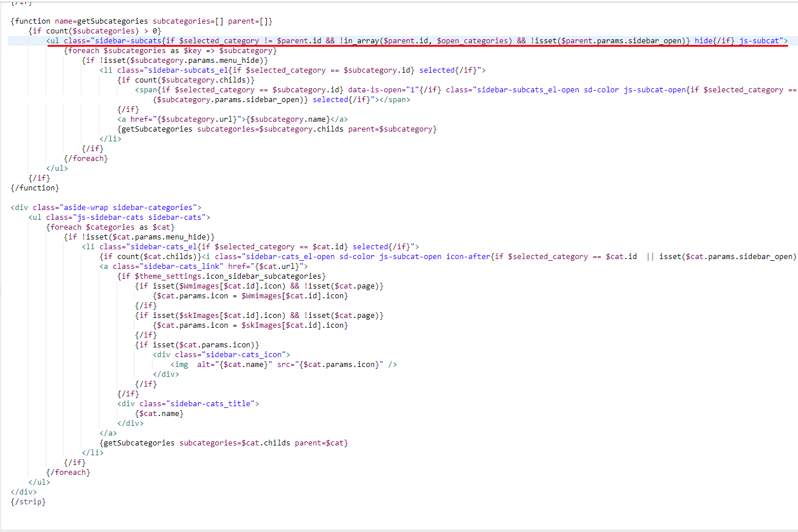798x532 pixels.
Task: Click the {/strip} closing tag
Action: 28,502
